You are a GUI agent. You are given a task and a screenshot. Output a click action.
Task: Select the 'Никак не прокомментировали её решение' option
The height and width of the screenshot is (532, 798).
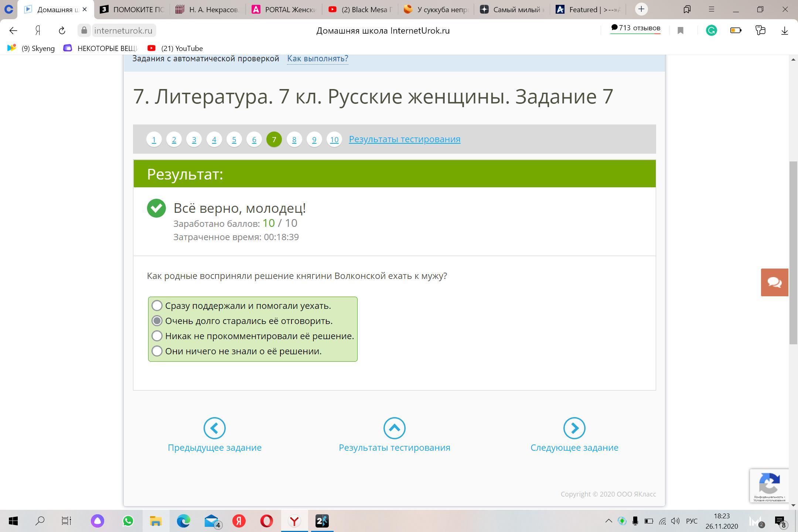(157, 336)
